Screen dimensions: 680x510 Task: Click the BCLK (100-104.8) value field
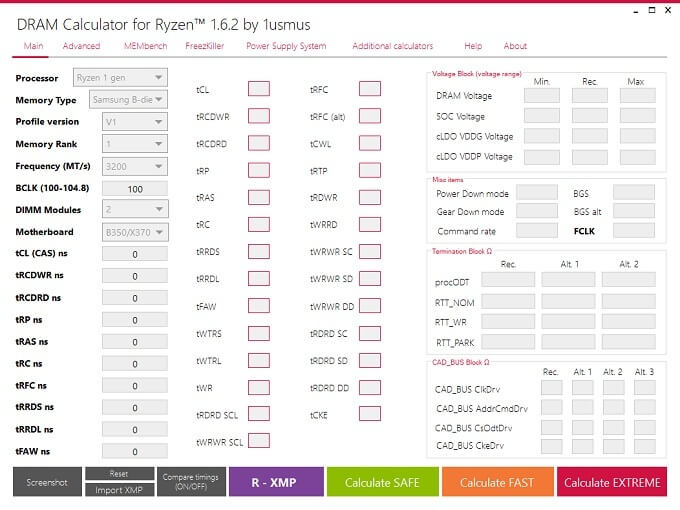tap(135, 189)
